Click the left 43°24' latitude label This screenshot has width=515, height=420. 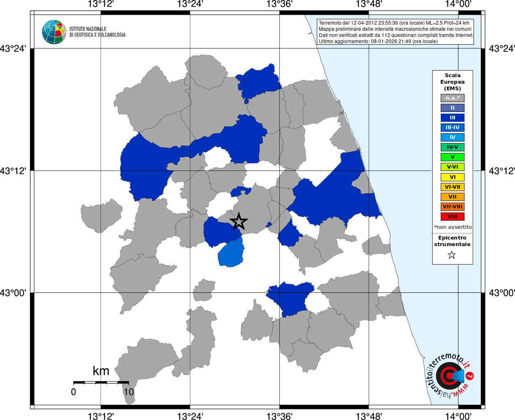pyautogui.click(x=13, y=49)
